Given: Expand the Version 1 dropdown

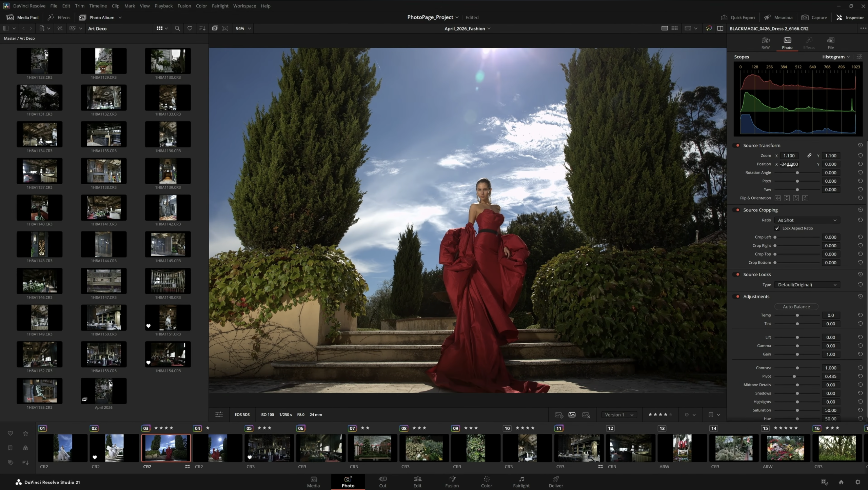Looking at the screenshot, I should coord(618,414).
